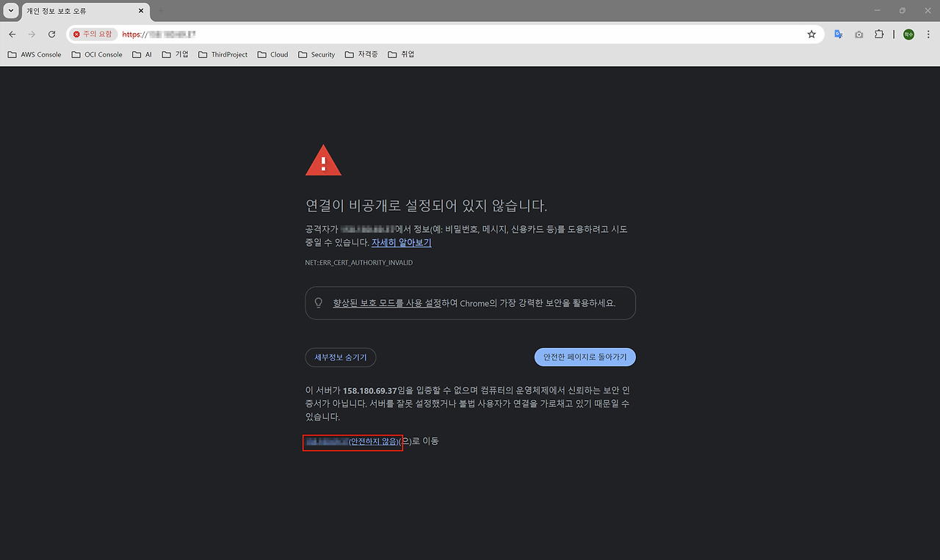This screenshot has width=940, height=560.
Task: Expand the tab search dropdown arrow
Action: [10, 11]
